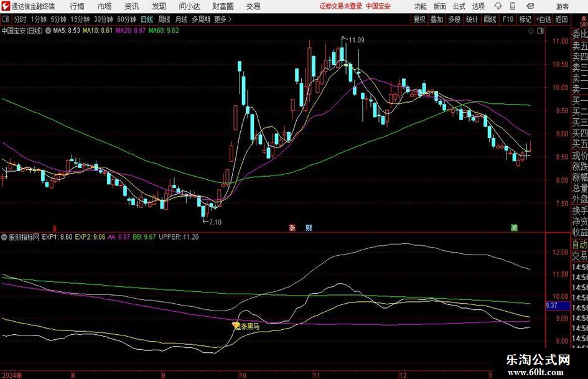
Task: Open the 资讯 menu
Action: click(132, 6)
